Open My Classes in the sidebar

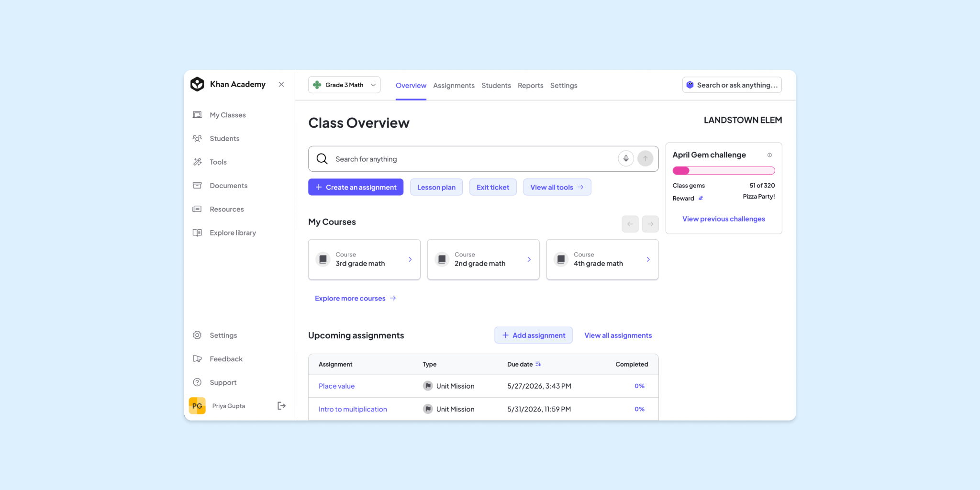coord(219,115)
